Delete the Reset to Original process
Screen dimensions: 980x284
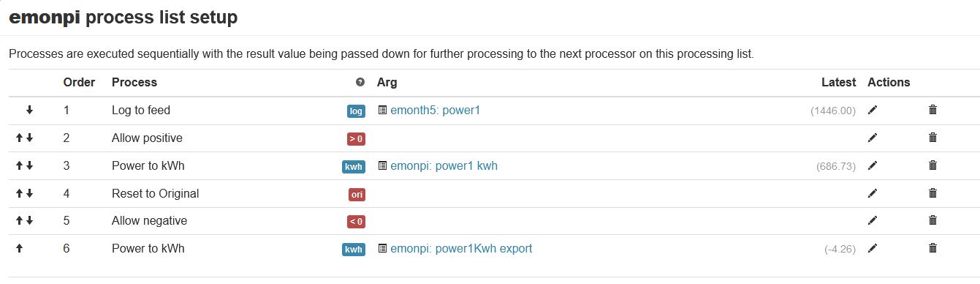point(932,193)
